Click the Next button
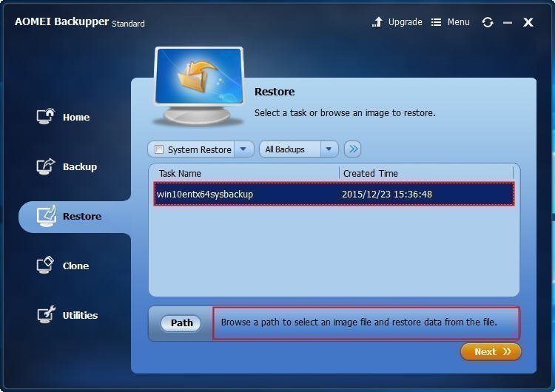Screen dimensions: 555x392 (491, 351)
